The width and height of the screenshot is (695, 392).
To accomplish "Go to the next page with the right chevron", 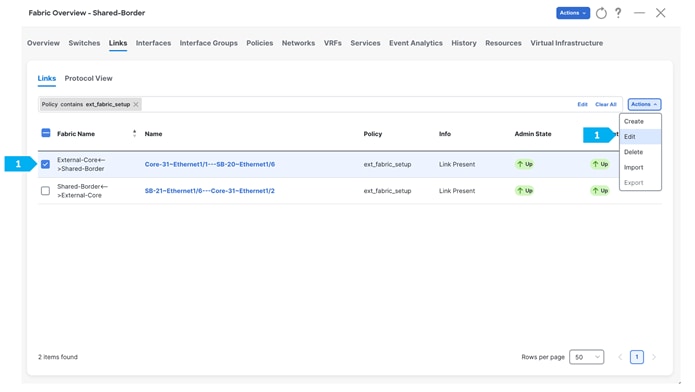I will (654, 357).
